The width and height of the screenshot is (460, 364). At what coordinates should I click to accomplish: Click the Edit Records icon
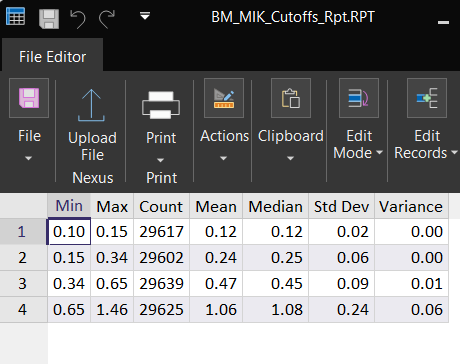tap(427, 98)
